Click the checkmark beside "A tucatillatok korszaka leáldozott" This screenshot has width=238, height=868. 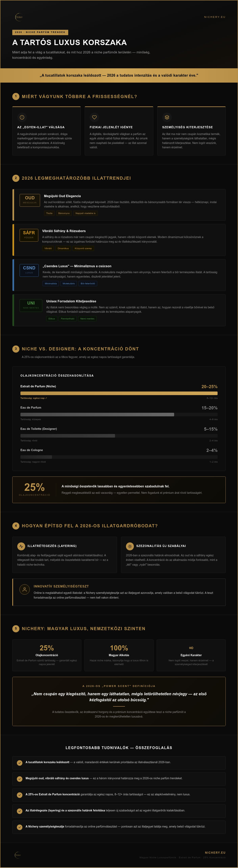pos(19,763)
